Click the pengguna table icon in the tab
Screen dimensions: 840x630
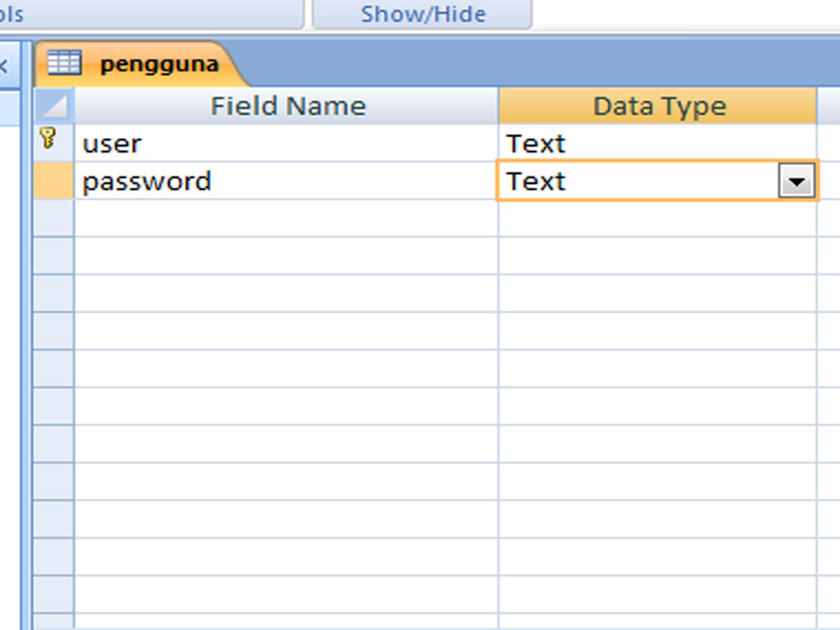tap(64, 62)
